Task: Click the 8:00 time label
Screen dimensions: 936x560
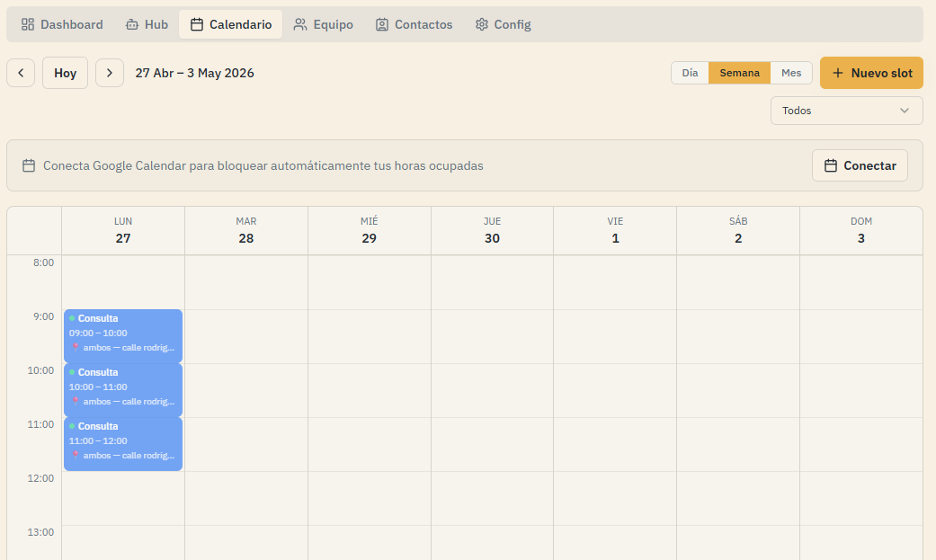Action: coord(43,262)
